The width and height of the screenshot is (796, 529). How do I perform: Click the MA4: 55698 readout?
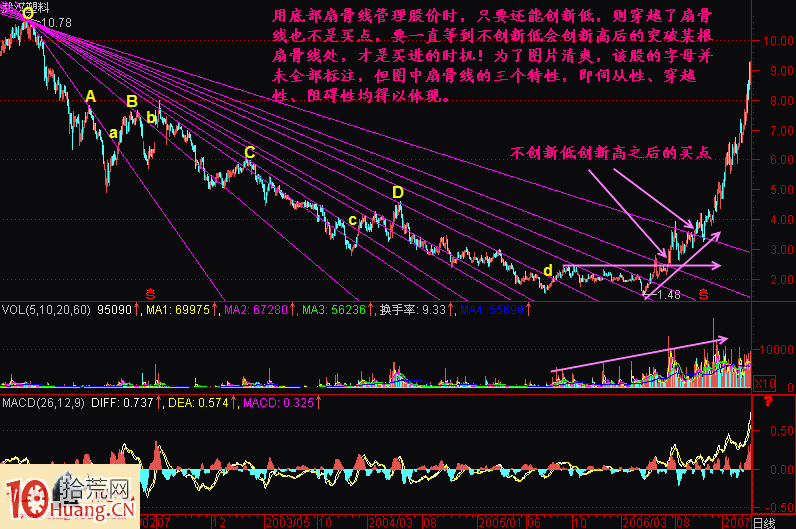(x=491, y=310)
